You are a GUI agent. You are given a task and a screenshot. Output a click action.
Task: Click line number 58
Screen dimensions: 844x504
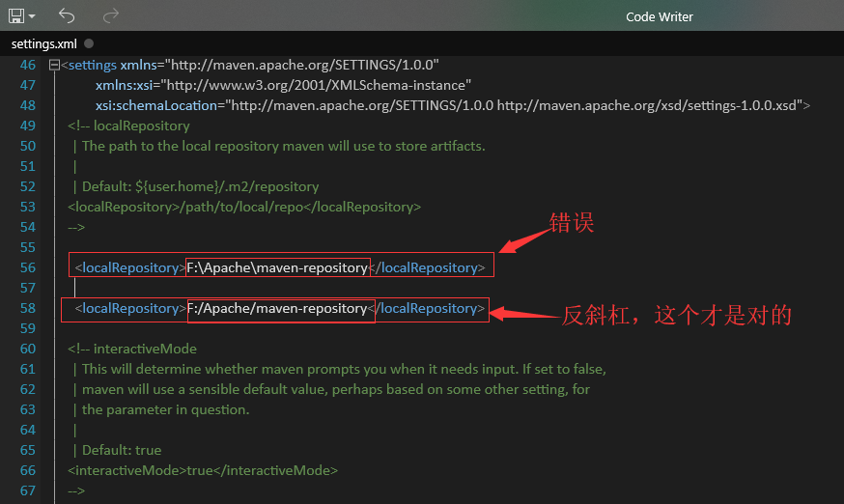point(27,308)
